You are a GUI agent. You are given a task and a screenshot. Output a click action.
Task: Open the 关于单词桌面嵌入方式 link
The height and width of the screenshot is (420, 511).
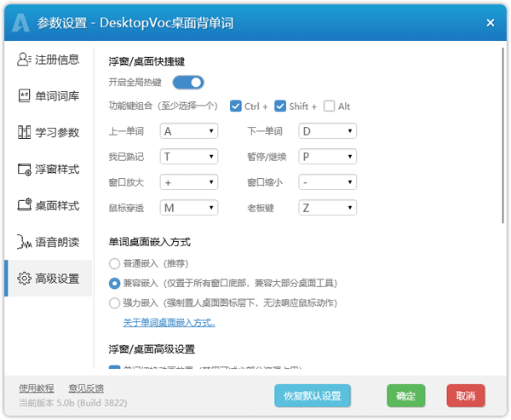(x=169, y=323)
